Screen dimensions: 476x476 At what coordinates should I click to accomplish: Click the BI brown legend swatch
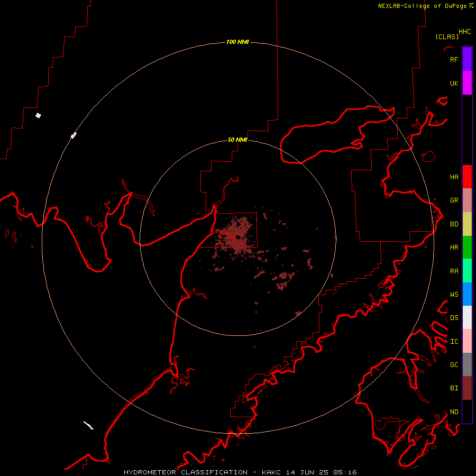[x=467, y=388]
